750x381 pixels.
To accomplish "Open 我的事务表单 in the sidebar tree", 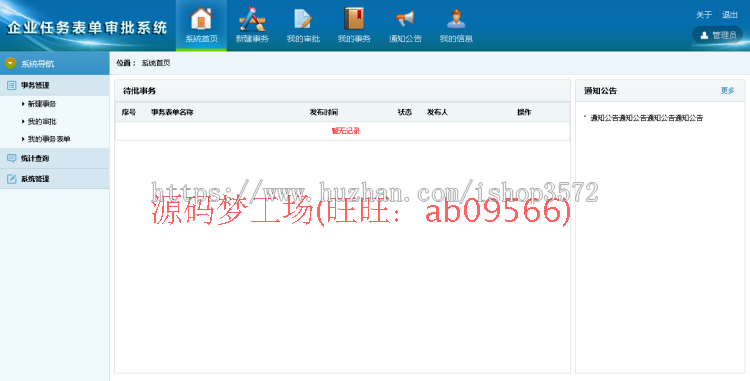I will click(x=49, y=139).
